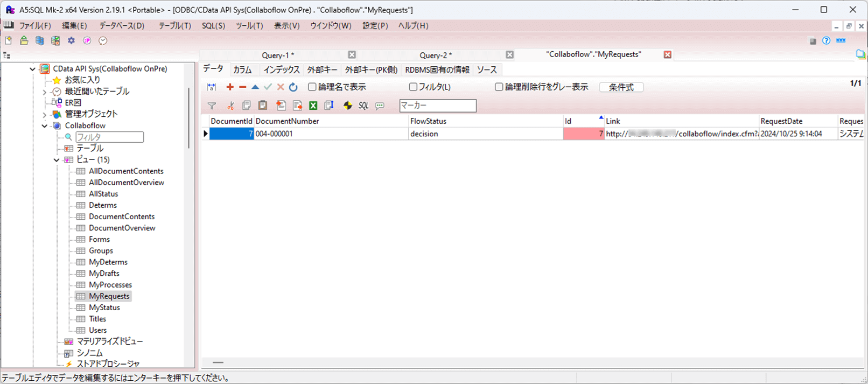Click the clock history icon in main toolbar
This screenshot has height=384, width=868.
[x=103, y=40]
